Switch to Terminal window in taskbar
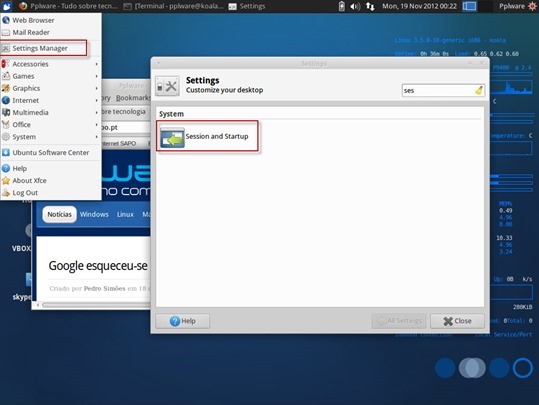The image size is (539, 405). point(174,6)
